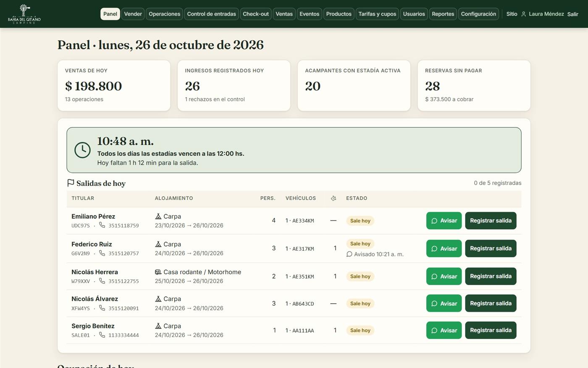The height and width of the screenshot is (368, 588).
Task: Click the speech bubble icon beside Avisado 10:21
Action: click(x=349, y=254)
